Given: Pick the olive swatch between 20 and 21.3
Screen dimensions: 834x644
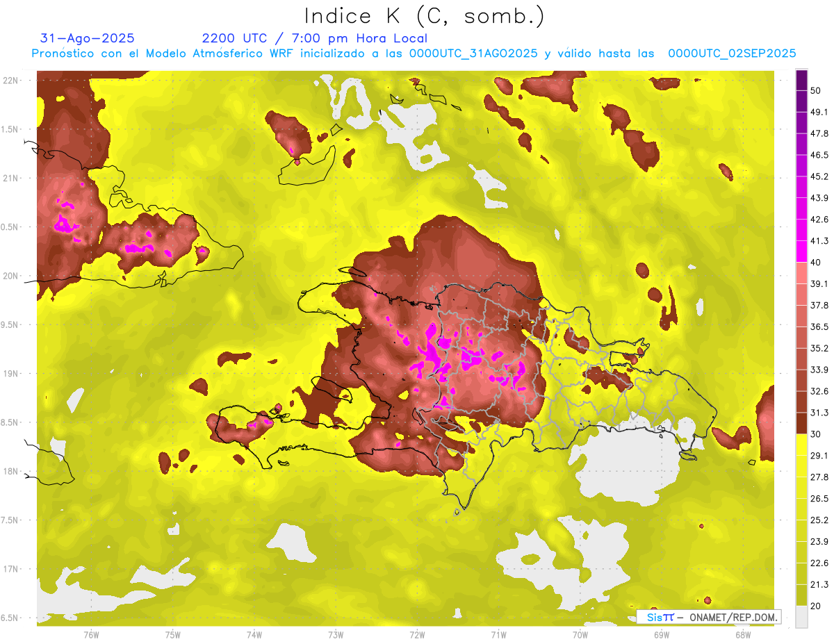Looking at the screenshot, I should tap(801, 595).
